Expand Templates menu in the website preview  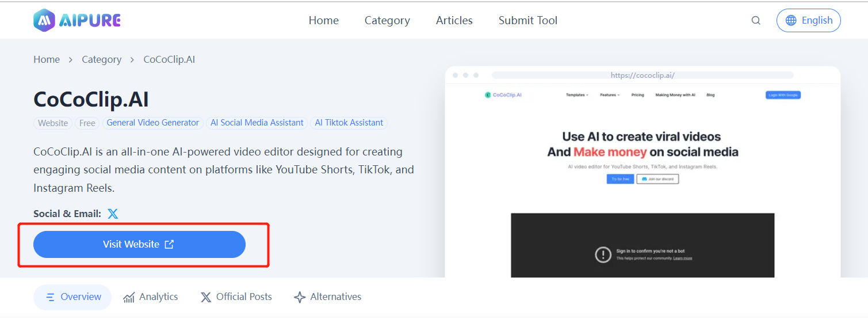click(577, 95)
